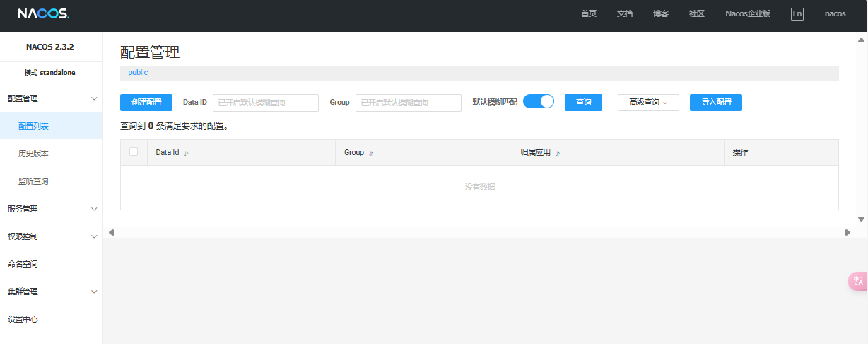The image size is (868, 344).
Task: Click the NACOS logo in header
Action: point(44,13)
